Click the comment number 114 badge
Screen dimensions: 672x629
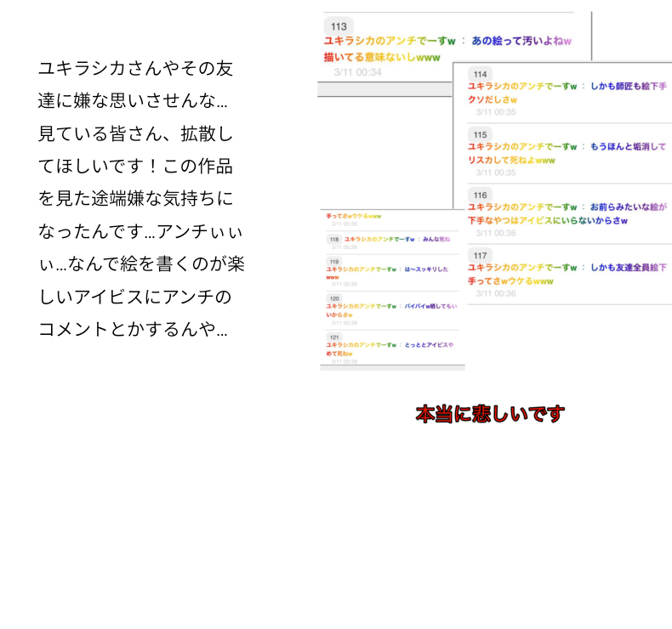[481, 74]
